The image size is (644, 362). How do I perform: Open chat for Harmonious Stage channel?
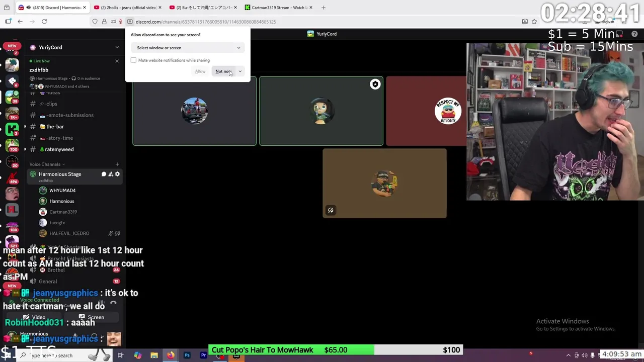(104, 174)
